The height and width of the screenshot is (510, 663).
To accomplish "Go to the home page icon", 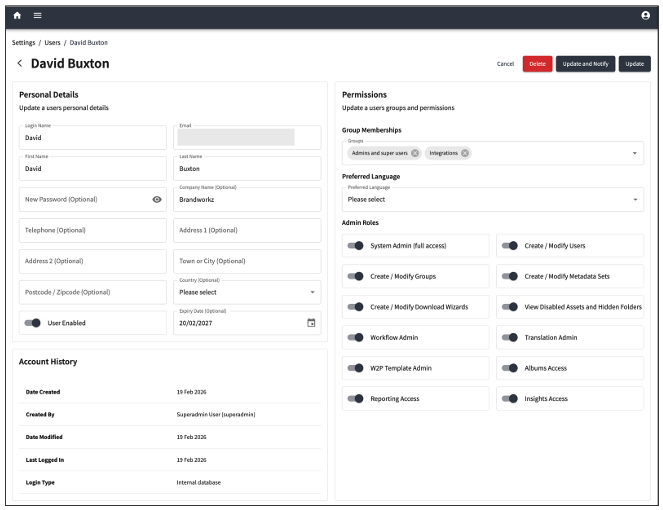I will (x=17, y=16).
